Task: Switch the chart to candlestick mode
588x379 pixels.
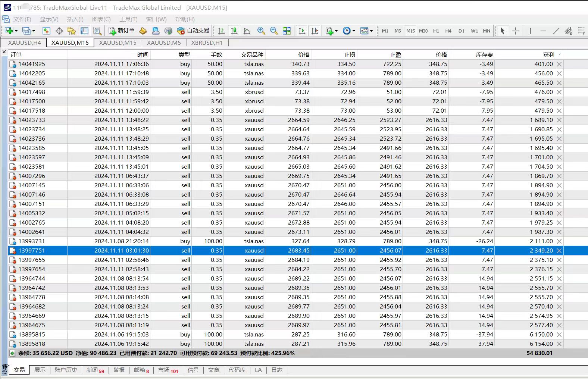Action: 234,31
